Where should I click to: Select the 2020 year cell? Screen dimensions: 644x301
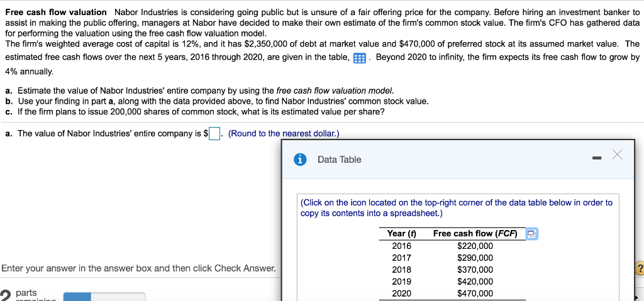tap(401, 293)
